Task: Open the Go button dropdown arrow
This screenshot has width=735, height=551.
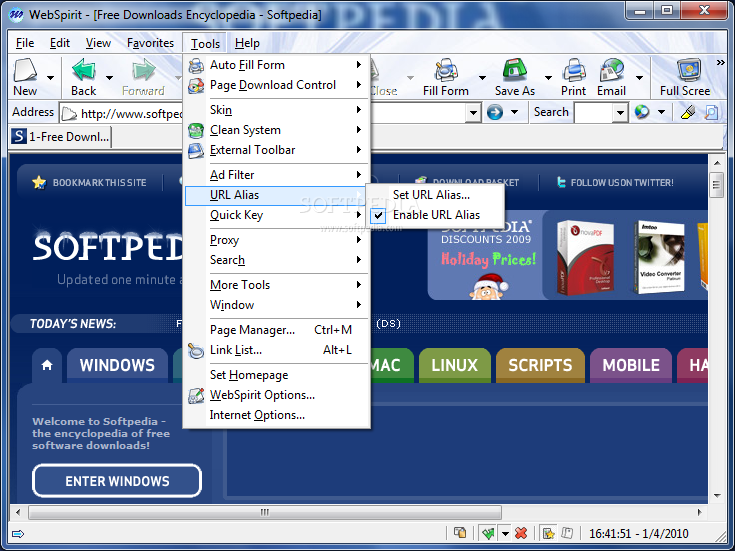Action: pyautogui.click(x=514, y=112)
